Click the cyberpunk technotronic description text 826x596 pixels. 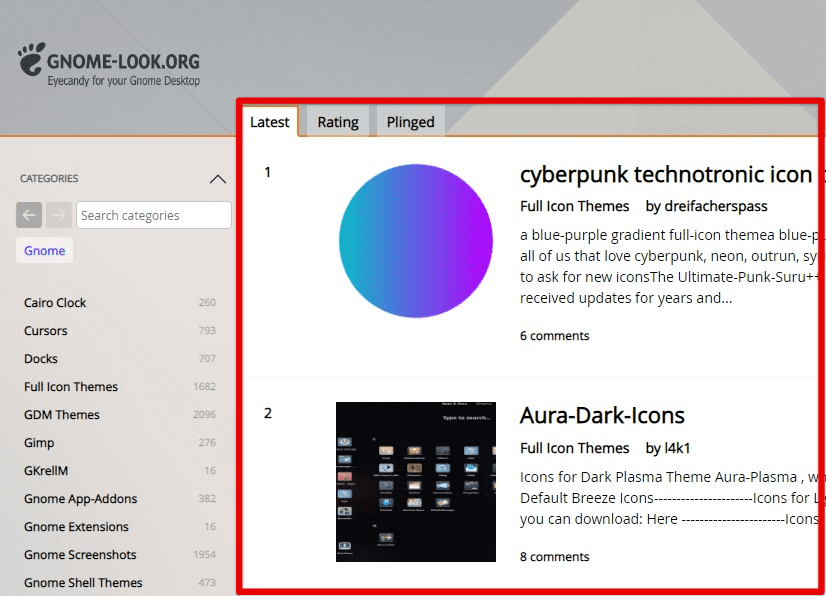tap(669, 266)
